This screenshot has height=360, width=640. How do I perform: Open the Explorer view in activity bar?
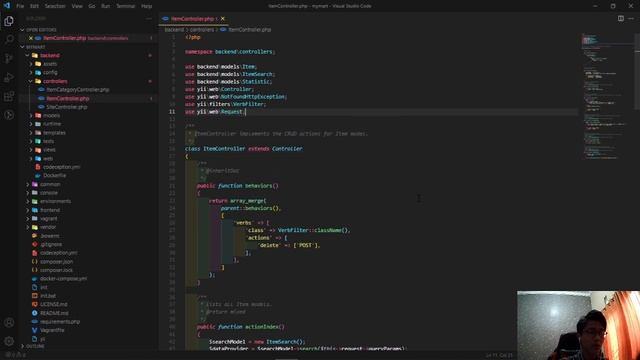[9, 21]
